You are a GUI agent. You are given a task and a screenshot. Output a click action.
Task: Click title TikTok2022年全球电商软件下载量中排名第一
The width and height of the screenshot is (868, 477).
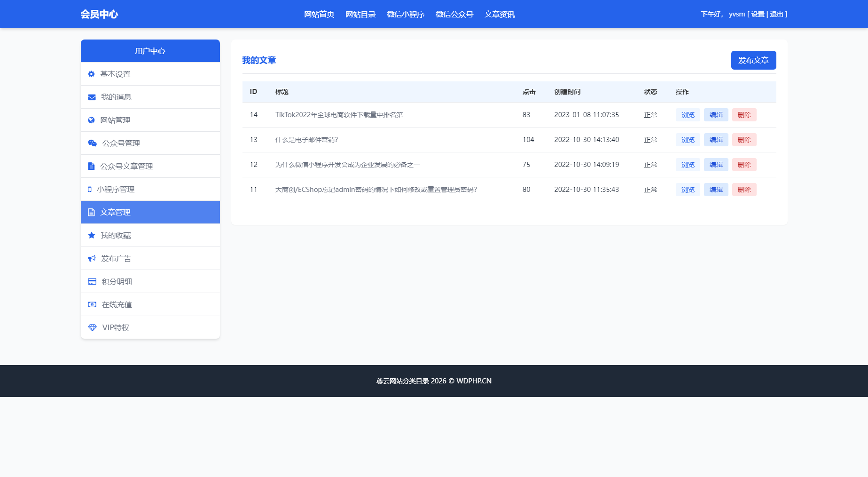pos(342,115)
